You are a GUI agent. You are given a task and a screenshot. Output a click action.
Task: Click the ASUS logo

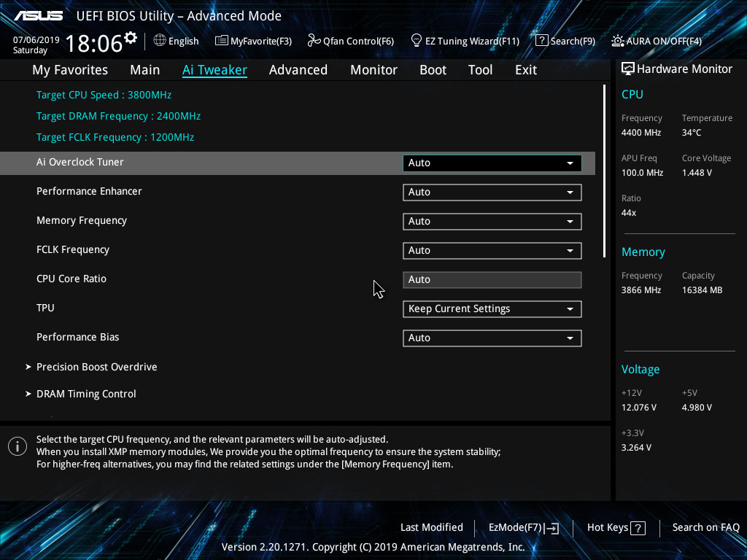(x=38, y=16)
